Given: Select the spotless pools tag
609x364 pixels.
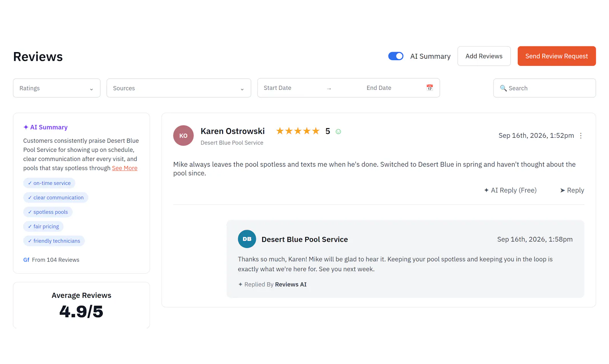Looking at the screenshot, I should coord(48,212).
